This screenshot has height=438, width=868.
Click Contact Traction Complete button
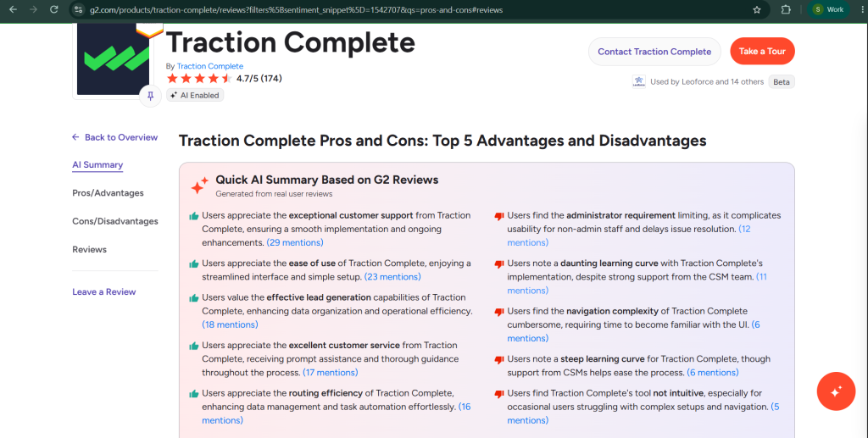pos(654,52)
